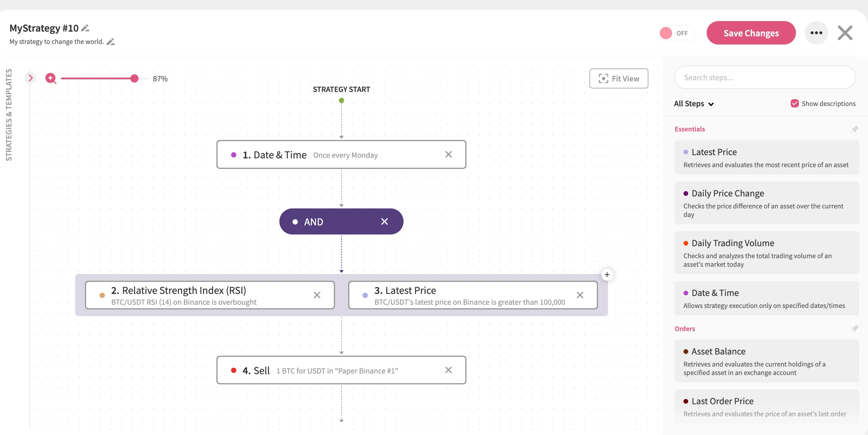Select the Daily Trading Volume step card

click(767, 253)
